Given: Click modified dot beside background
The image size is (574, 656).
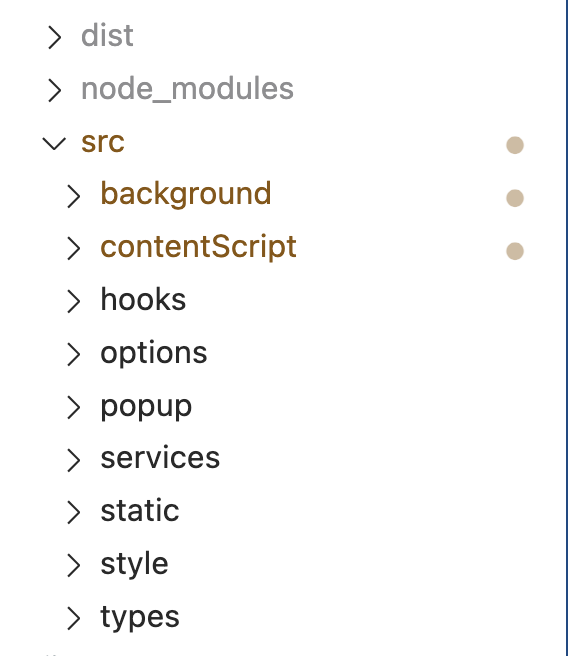Looking at the screenshot, I should (x=515, y=198).
